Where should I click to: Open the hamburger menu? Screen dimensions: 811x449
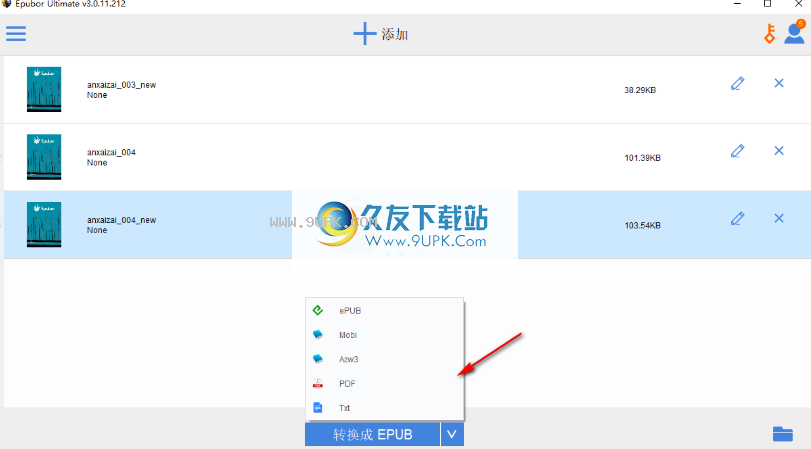coord(16,34)
